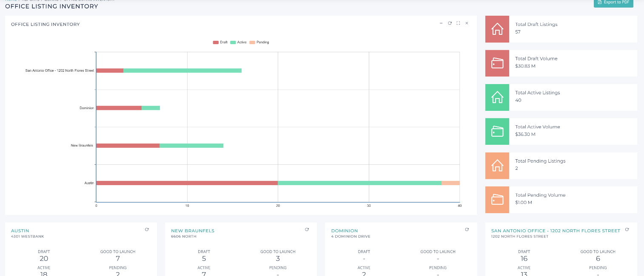Click the Active legend color swatch
Image resolution: width=644 pixels, height=276 pixels.
233,42
